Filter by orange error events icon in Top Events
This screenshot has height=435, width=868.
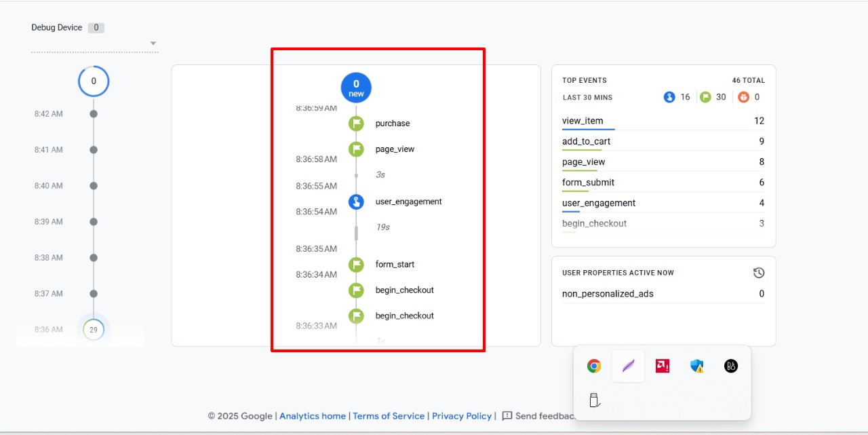tap(744, 97)
